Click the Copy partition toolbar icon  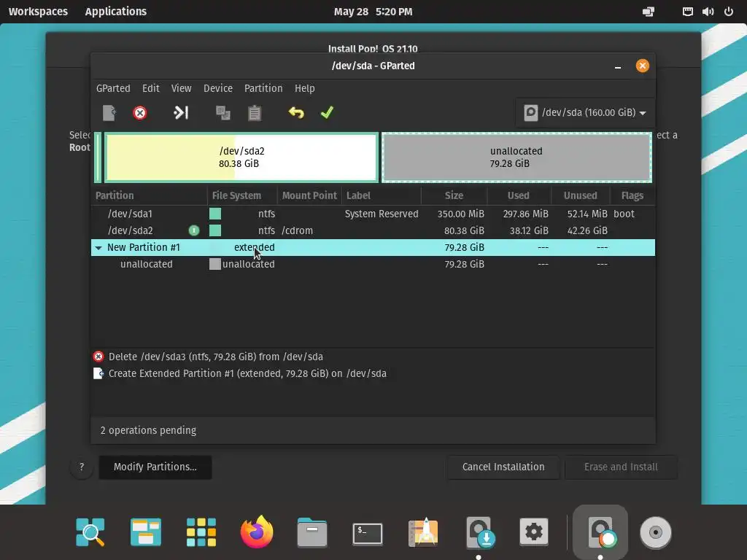pos(222,113)
